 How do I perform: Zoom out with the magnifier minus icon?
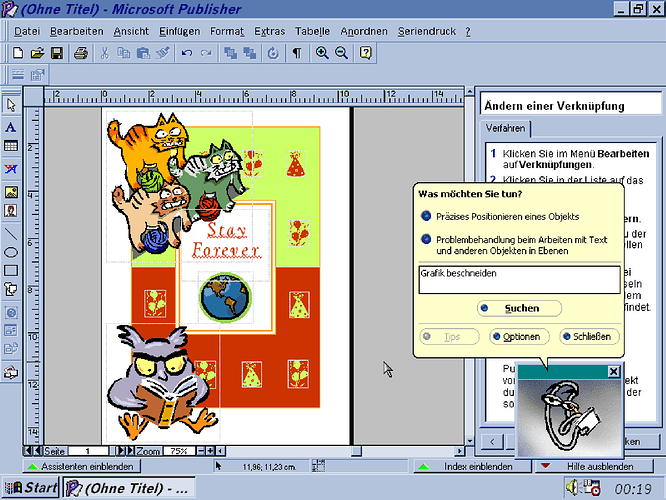341,53
